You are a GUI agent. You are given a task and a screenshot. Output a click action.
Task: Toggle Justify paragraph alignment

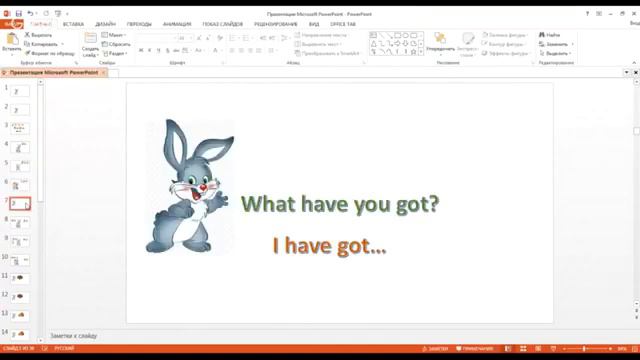[x=259, y=50]
